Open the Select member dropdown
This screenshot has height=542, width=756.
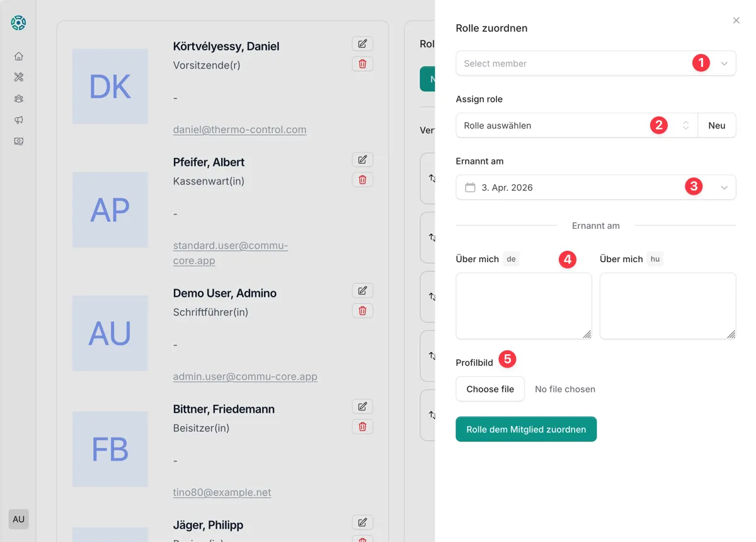tap(595, 64)
